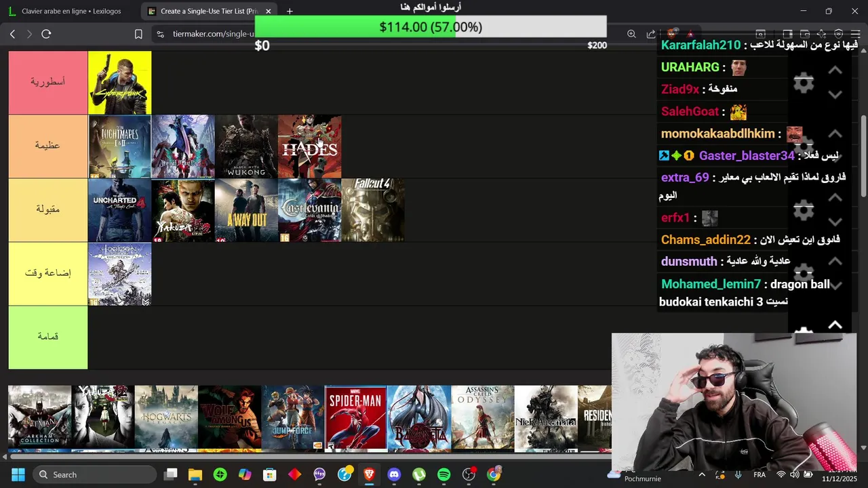
Task: Click the إضاعة وقت tier label
Action: click(48, 273)
